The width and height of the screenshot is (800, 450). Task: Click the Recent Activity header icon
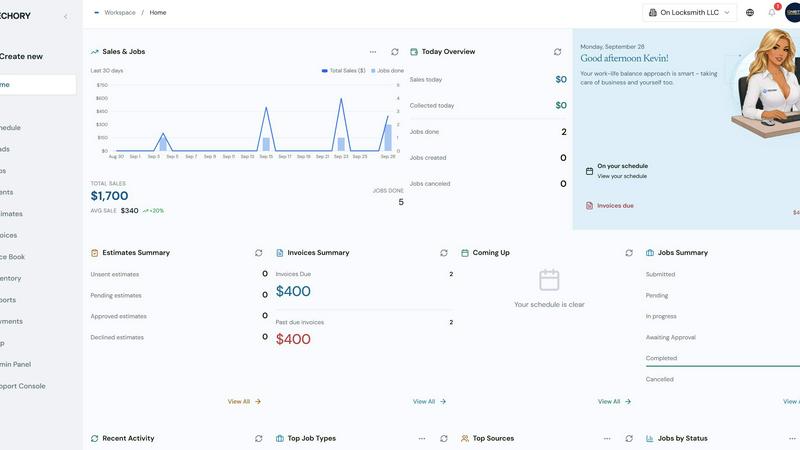point(94,439)
